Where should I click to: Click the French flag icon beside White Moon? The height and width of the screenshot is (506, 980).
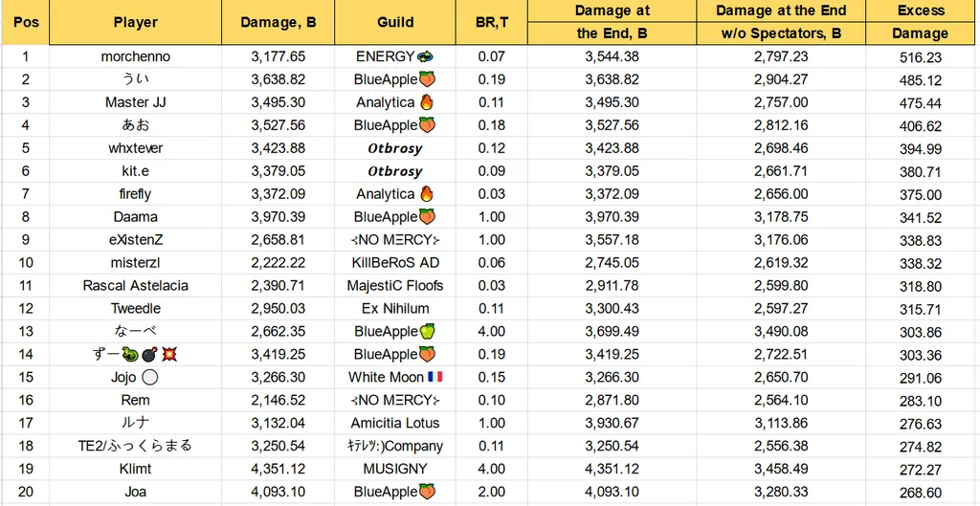pyautogui.click(x=435, y=377)
